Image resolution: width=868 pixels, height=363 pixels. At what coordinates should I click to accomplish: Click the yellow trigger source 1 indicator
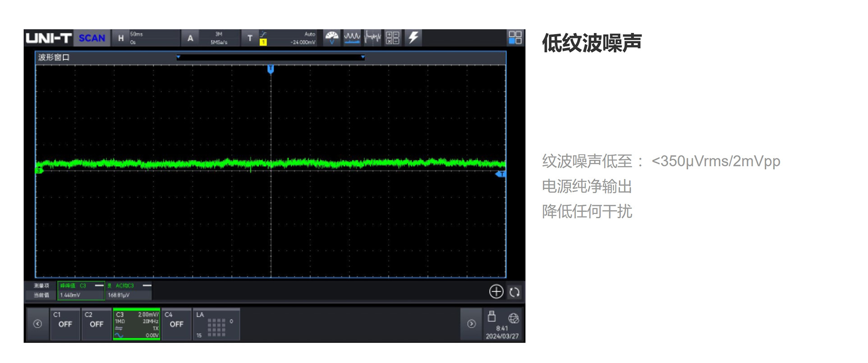(263, 42)
